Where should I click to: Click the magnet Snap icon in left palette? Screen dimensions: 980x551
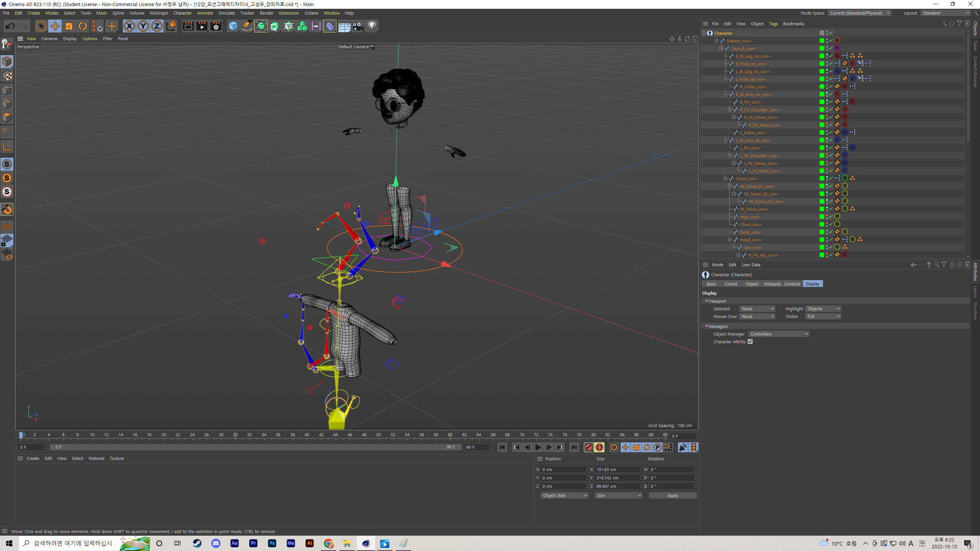coord(7,209)
